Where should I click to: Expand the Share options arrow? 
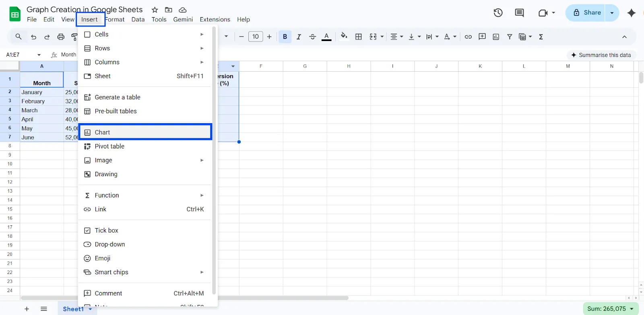tap(612, 13)
